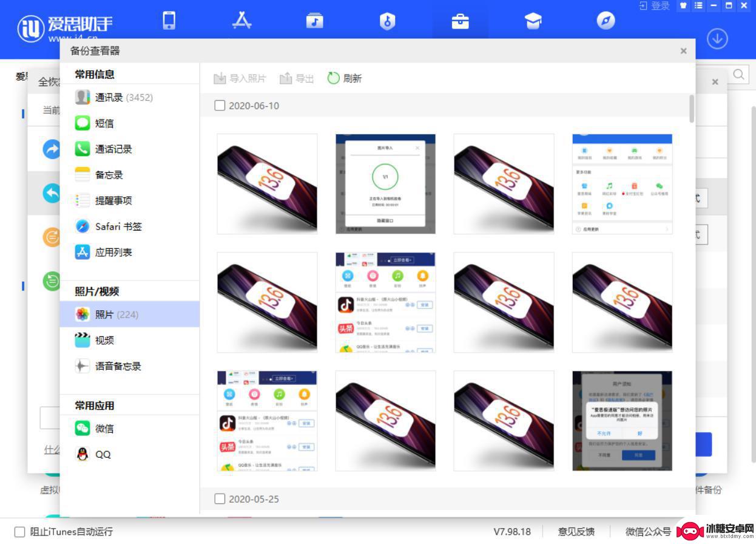Open the My Device phone tab

pyautogui.click(x=169, y=21)
